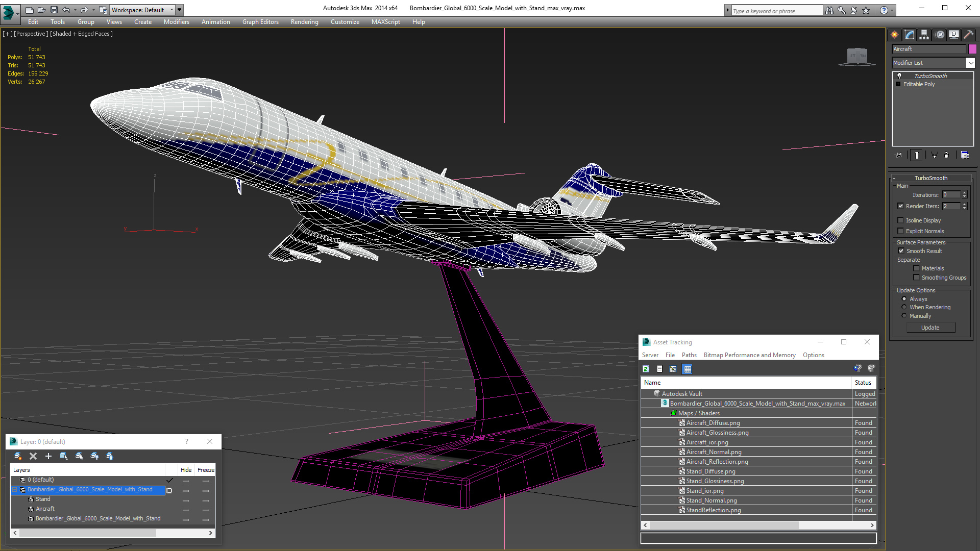
Task: Create new layer in Layer dialog
Action: pyautogui.click(x=18, y=456)
